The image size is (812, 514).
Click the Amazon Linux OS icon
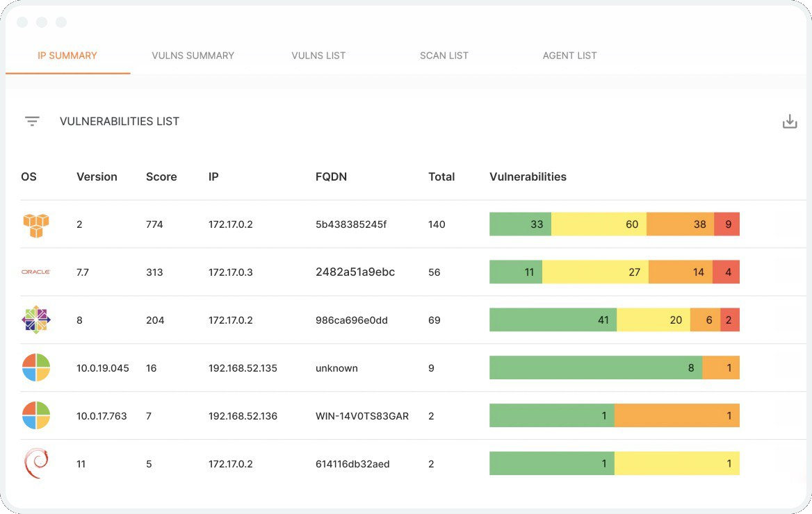[35, 224]
